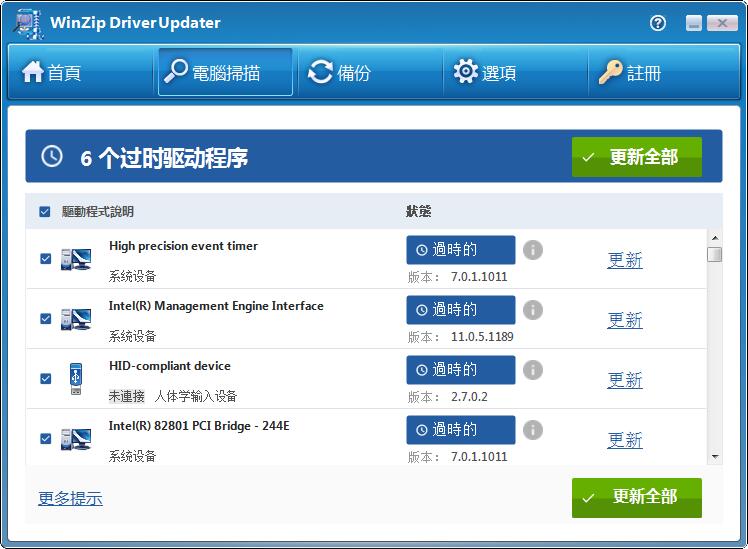Click 過時的 status of Intel 82801 PCI Bridge
The image size is (748, 549).
tap(461, 430)
